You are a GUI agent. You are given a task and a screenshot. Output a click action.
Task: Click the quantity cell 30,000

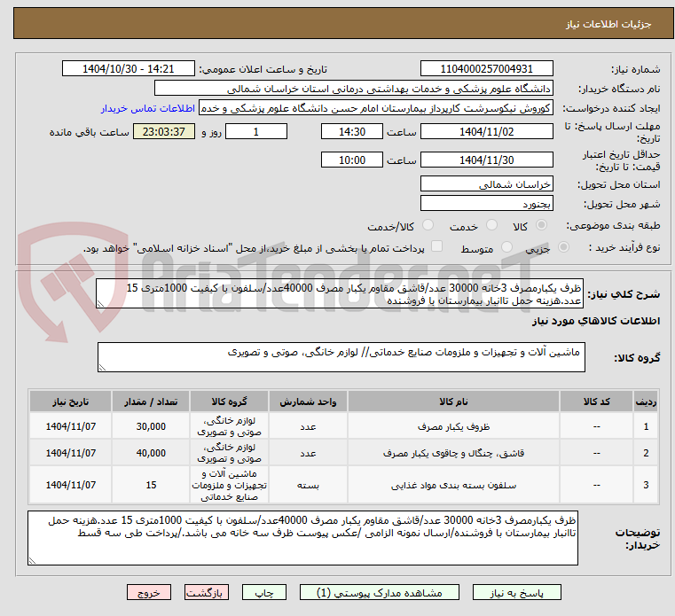pyautogui.click(x=151, y=426)
